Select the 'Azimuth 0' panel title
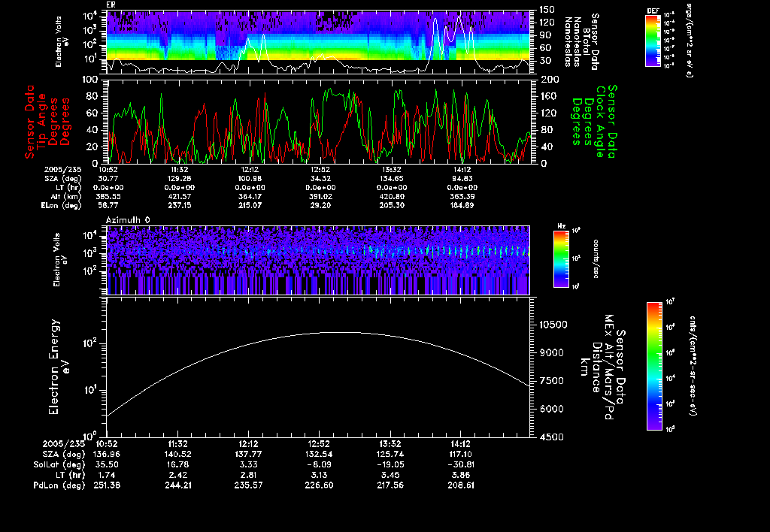This screenshot has width=770, height=532. (x=128, y=220)
